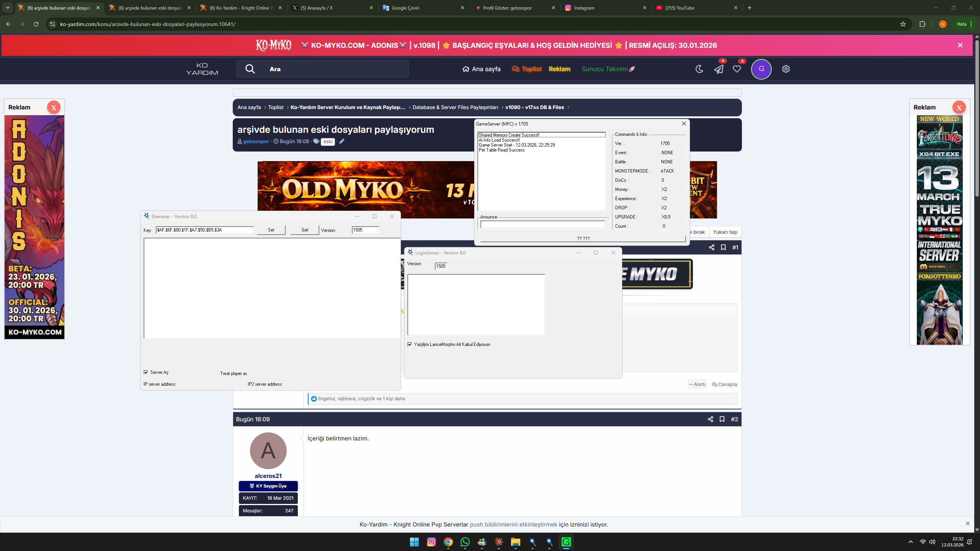Open the Sunucu Takvimi navigation link
Viewport: 980px width, 551px height.
tap(608, 69)
